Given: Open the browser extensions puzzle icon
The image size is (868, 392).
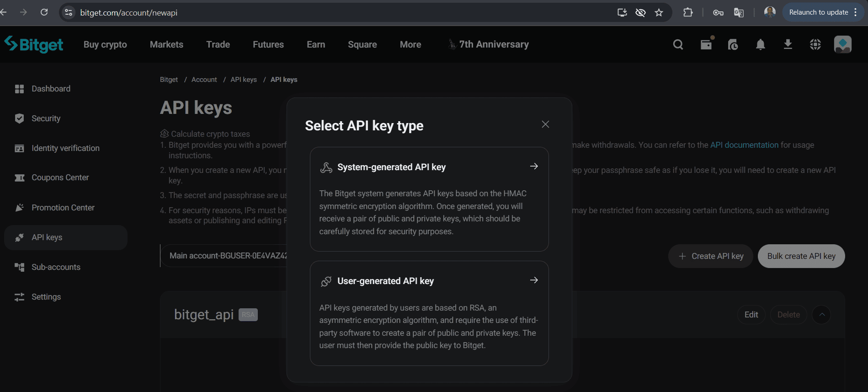Looking at the screenshot, I should tap(688, 12).
